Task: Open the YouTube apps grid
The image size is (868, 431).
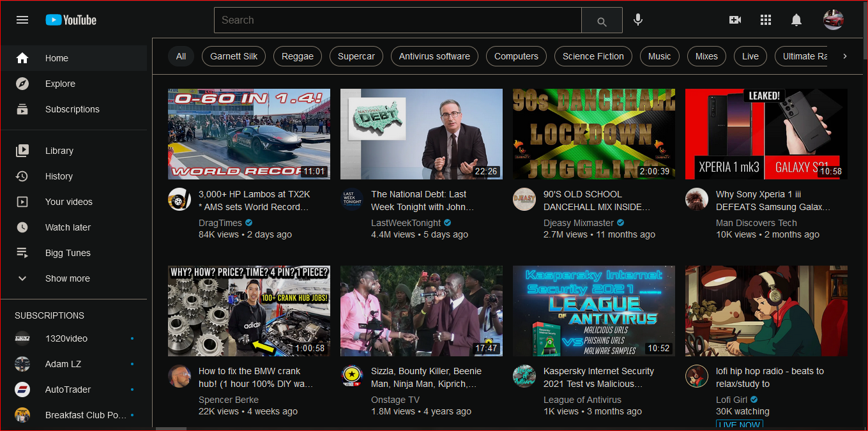Action: click(766, 20)
